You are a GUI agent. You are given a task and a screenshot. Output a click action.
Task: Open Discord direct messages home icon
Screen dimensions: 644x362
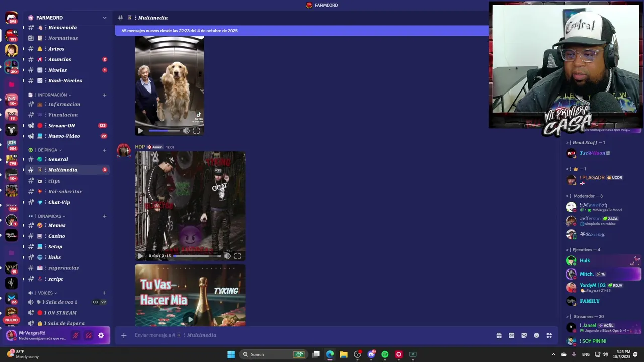pos(11,18)
